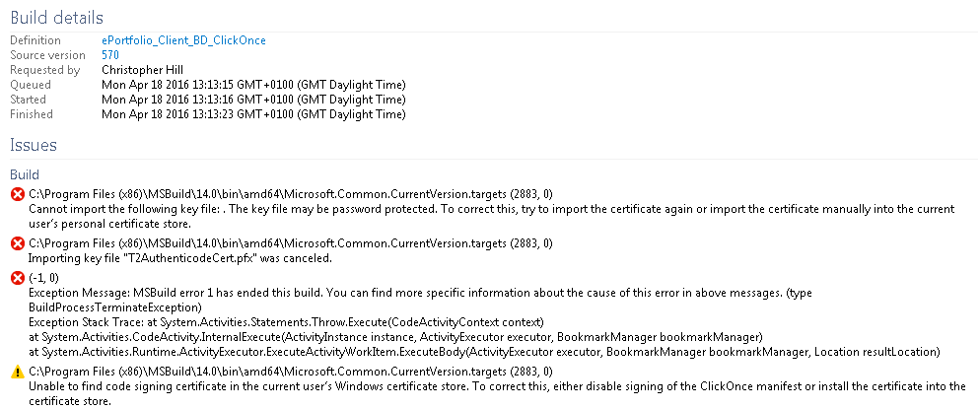Click the error icon beside 'Cannot import key file'
Screen dimensions: 980x409
(17, 194)
